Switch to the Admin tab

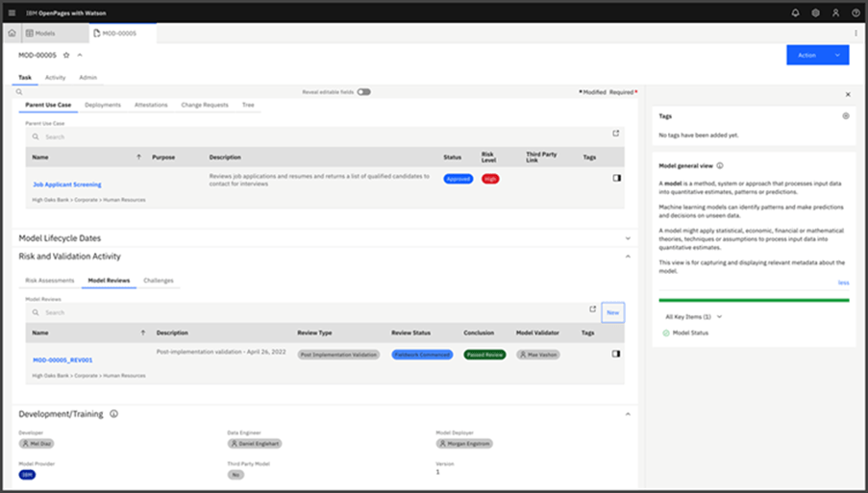pos(88,78)
